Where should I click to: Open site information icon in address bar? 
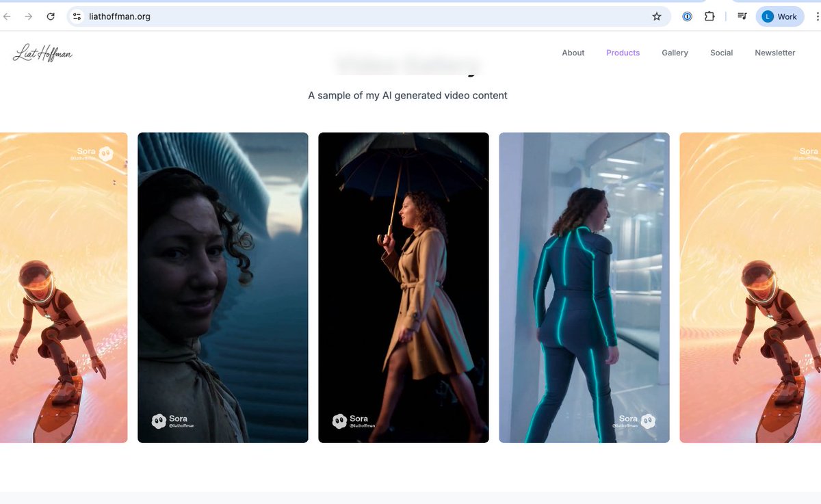point(77,16)
